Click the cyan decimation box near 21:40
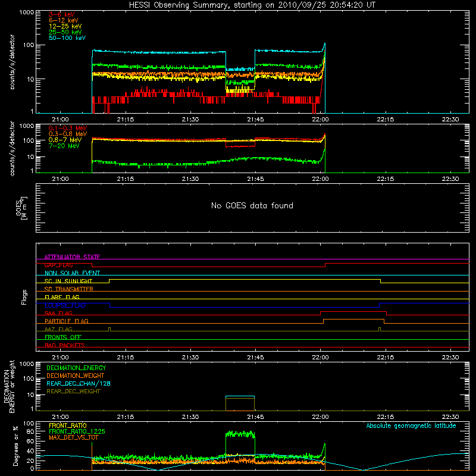The image size is (476, 476). (240, 396)
